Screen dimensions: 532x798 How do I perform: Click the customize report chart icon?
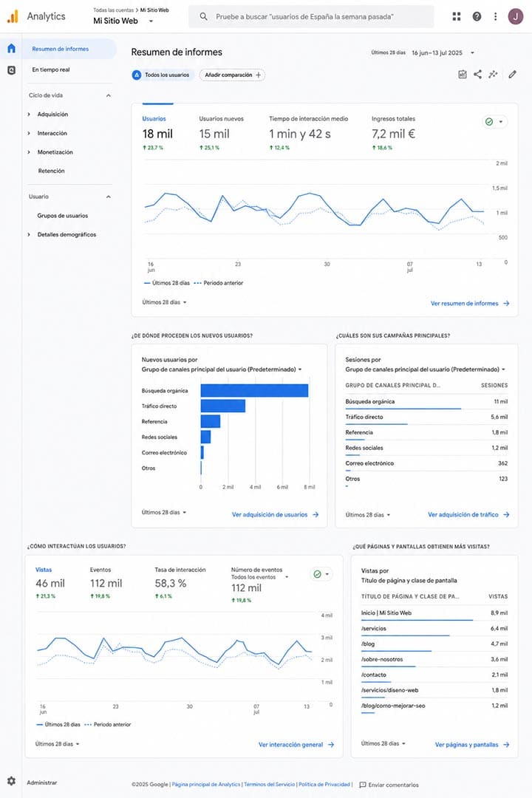click(x=463, y=75)
